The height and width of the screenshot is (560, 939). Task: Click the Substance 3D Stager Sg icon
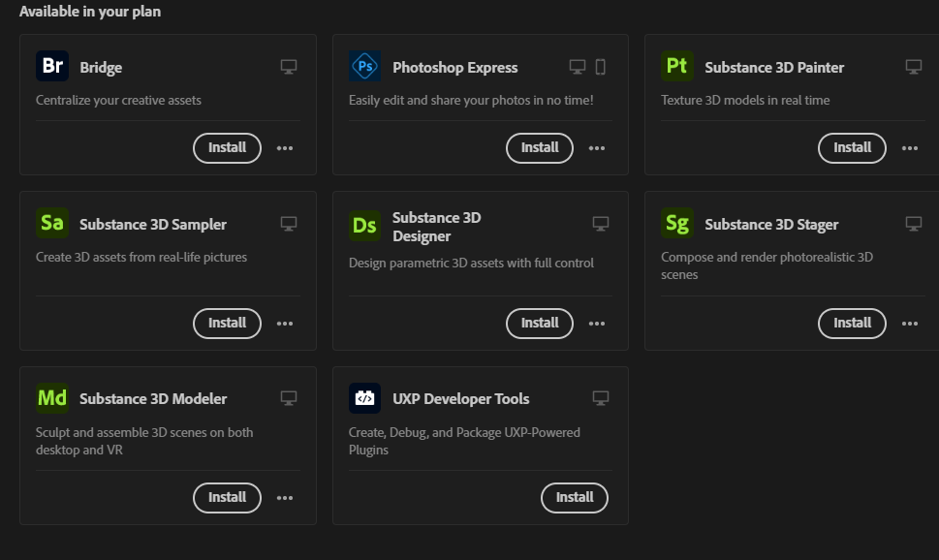click(x=677, y=223)
